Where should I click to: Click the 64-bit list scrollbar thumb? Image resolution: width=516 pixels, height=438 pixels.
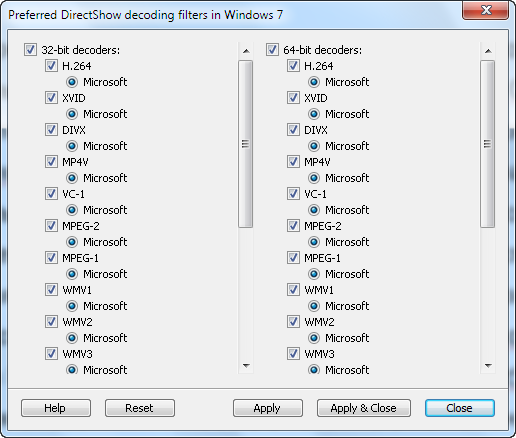488,144
